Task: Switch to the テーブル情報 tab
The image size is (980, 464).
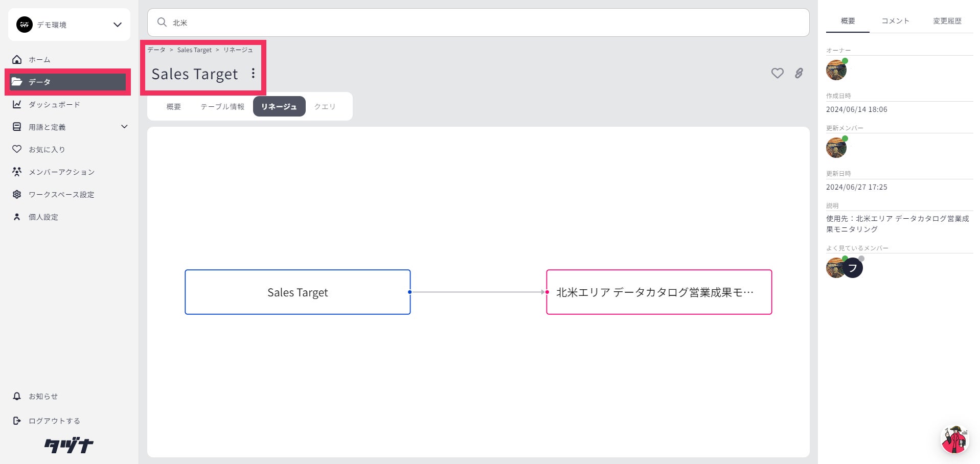Action: pyautogui.click(x=222, y=107)
